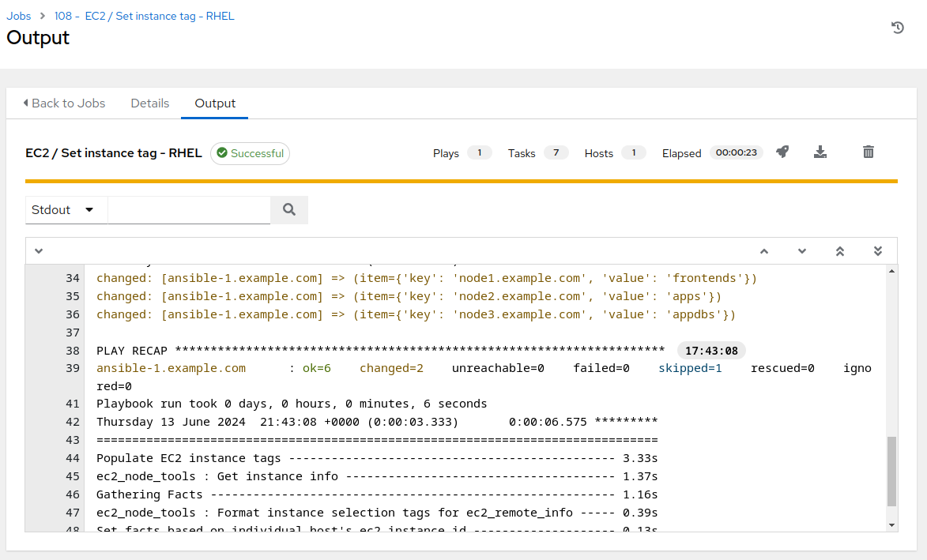Click the 17:43:08 timestamp badge
Image resolution: width=927 pixels, height=560 pixels.
711,351
